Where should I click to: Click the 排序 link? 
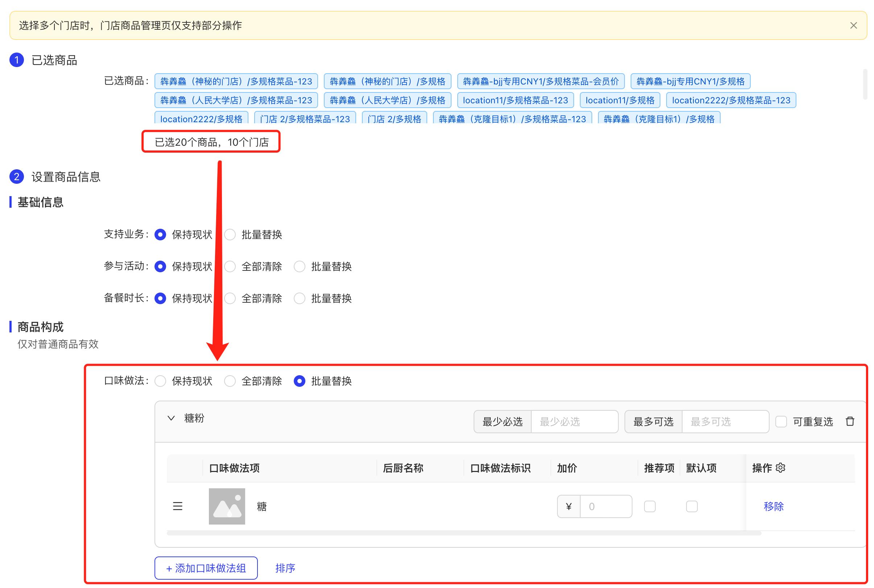click(285, 568)
